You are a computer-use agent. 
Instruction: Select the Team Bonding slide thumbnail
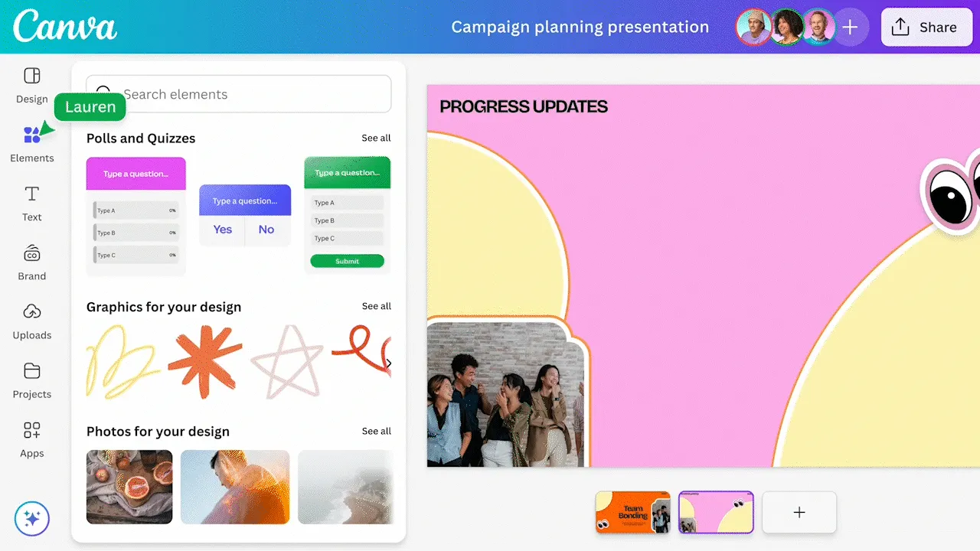tap(632, 512)
